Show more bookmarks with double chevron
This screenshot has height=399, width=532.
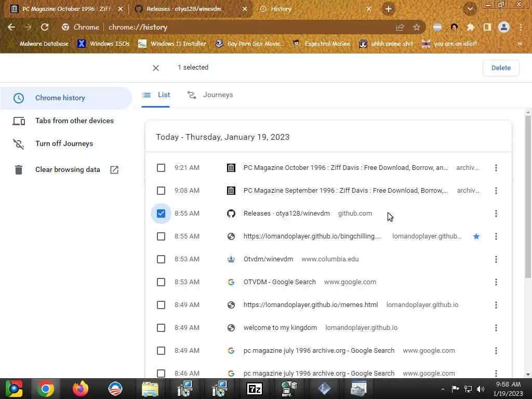[520, 44]
